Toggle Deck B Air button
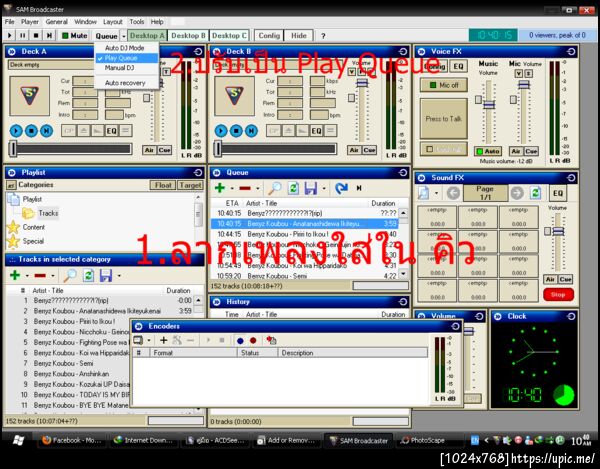The image size is (600, 469). (354, 150)
